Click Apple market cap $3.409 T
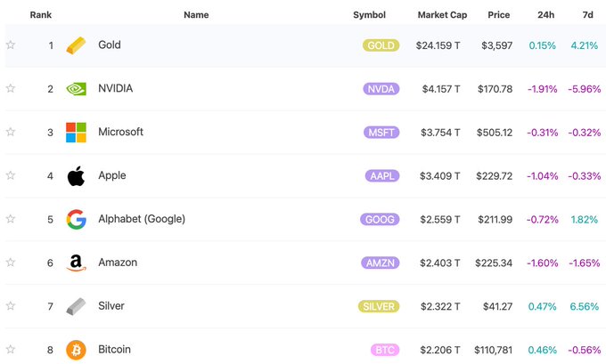Screen dimensions: 606x364 (x=440, y=176)
